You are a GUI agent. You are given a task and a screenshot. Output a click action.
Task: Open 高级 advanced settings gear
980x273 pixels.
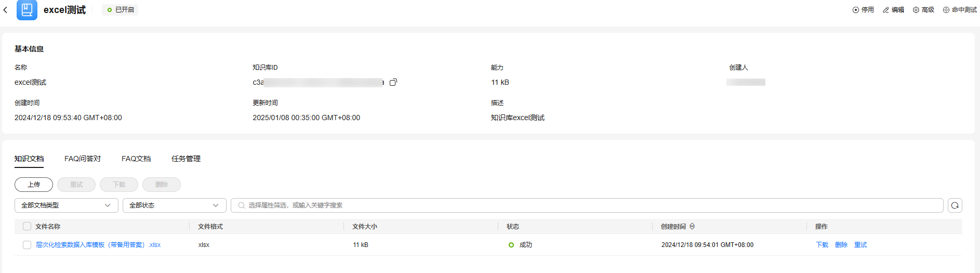click(x=923, y=10)
